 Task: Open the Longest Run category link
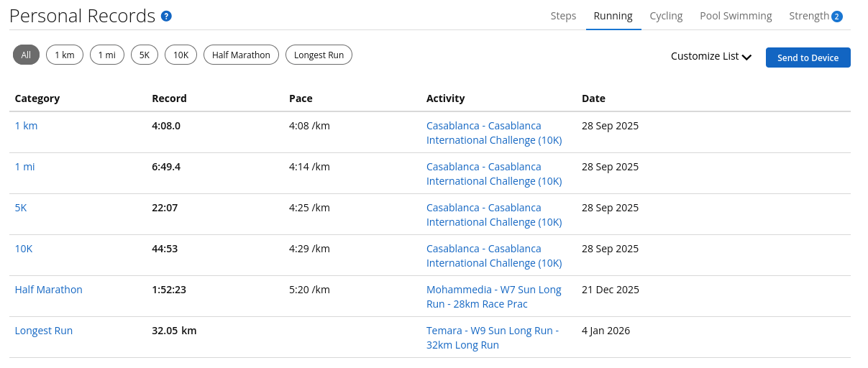click(x=43, y=331)
